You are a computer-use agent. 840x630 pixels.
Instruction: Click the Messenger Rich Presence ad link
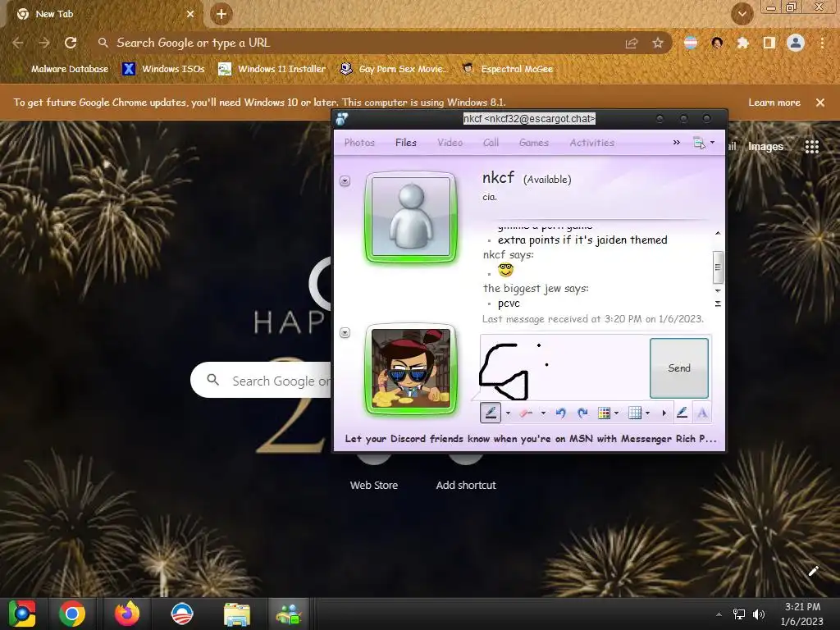531,439
